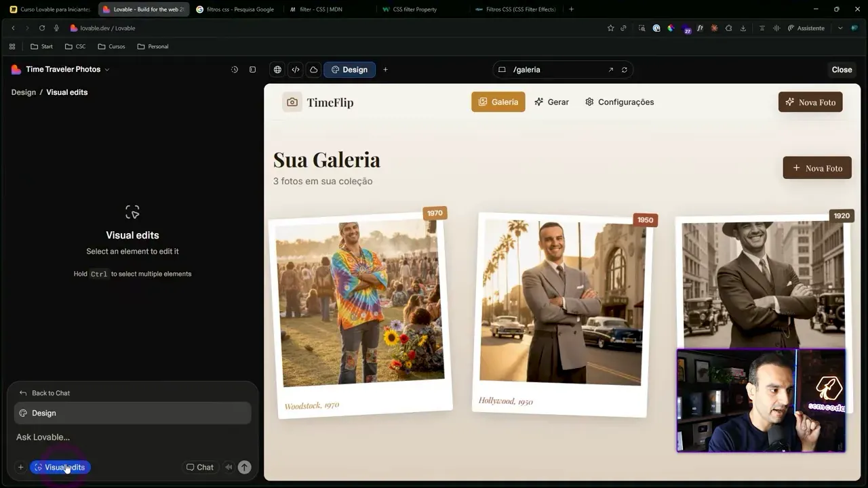The image size is (868, 488).
Task: Select the device layout icon next to history
Action: (252, 69)
